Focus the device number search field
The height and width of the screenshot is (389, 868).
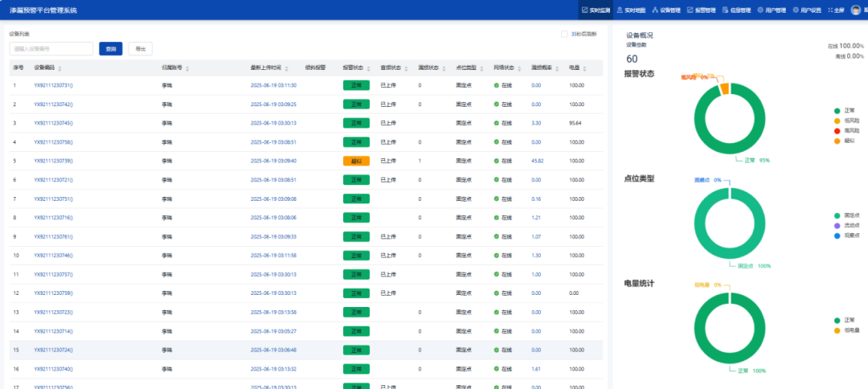tap(51, 49)
